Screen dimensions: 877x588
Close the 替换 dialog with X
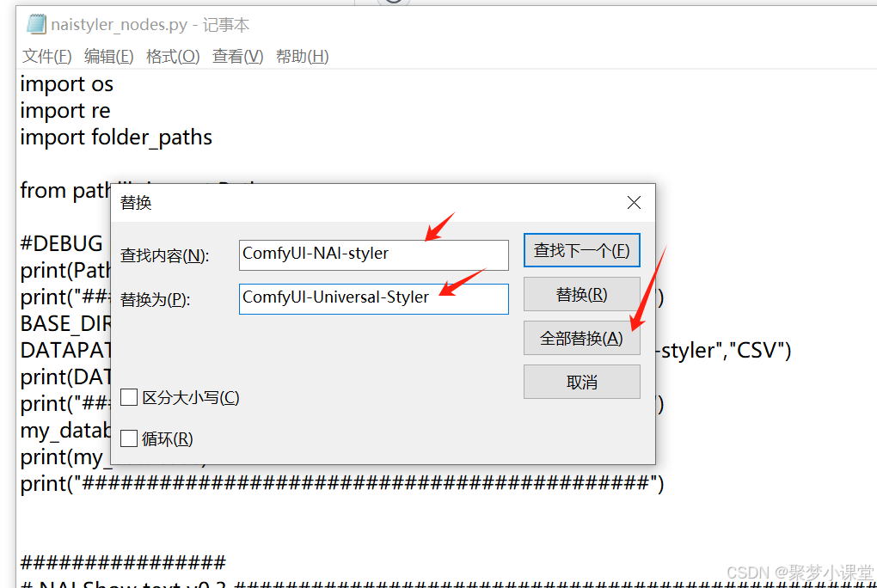point(634,203)
